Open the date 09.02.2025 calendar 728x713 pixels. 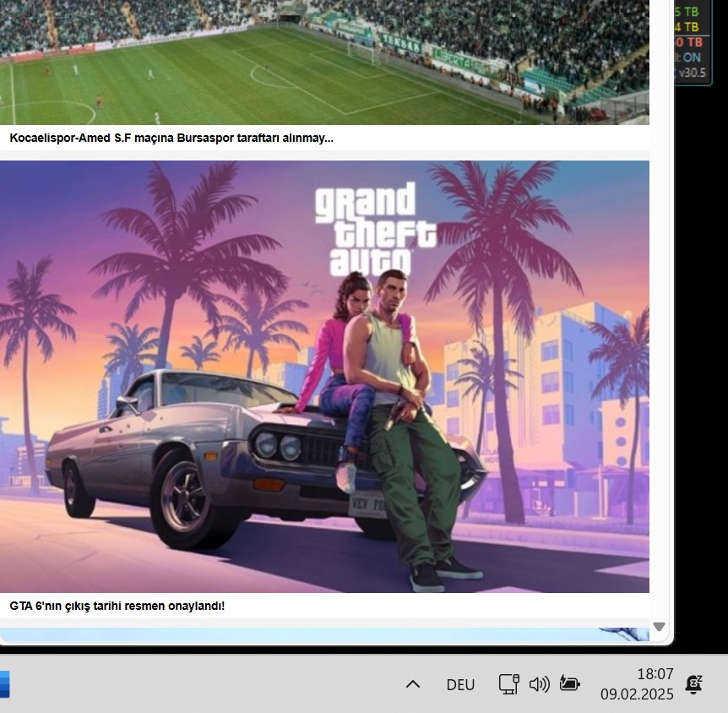(x=637, y=694)
